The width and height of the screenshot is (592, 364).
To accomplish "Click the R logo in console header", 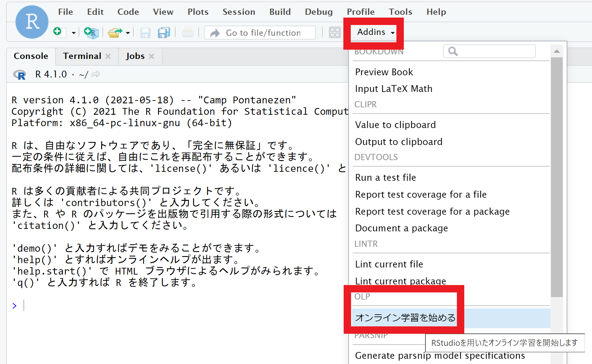I will click(x=19, y=74).
